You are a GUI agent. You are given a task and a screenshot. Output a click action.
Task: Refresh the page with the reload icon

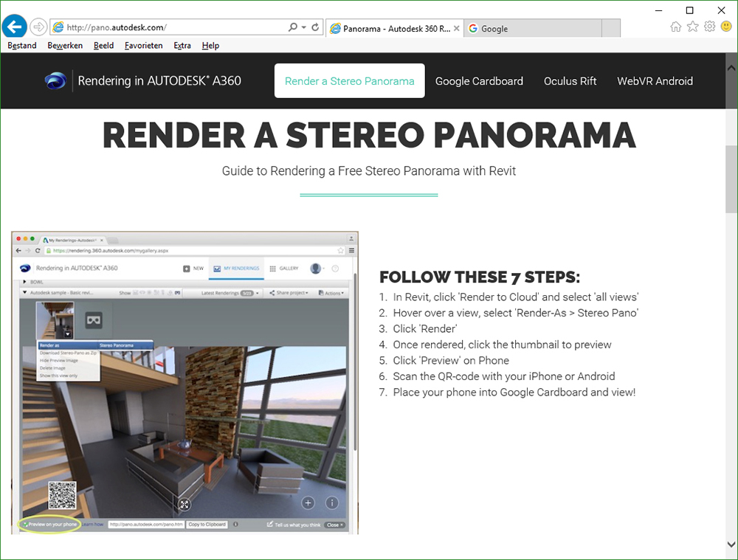click(x=315, y=27)
